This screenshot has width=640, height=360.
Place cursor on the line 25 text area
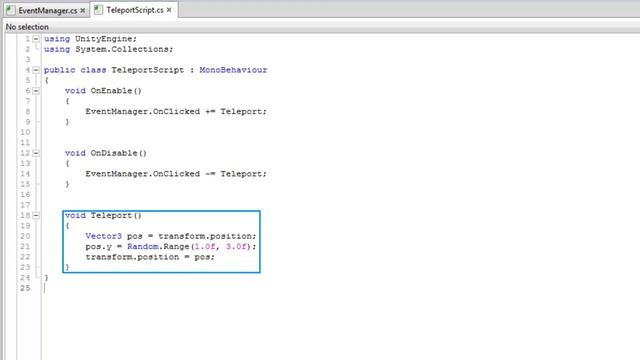pos(340,288)
